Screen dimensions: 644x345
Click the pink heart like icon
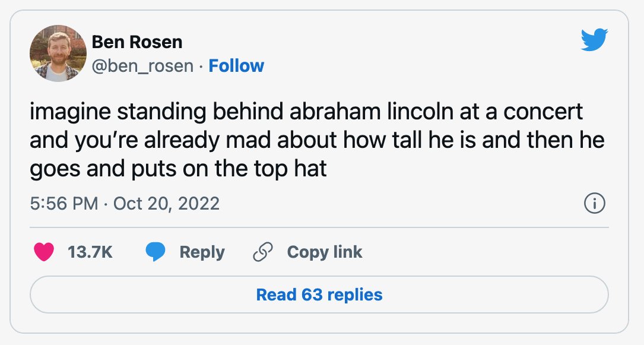pos(44,252)
